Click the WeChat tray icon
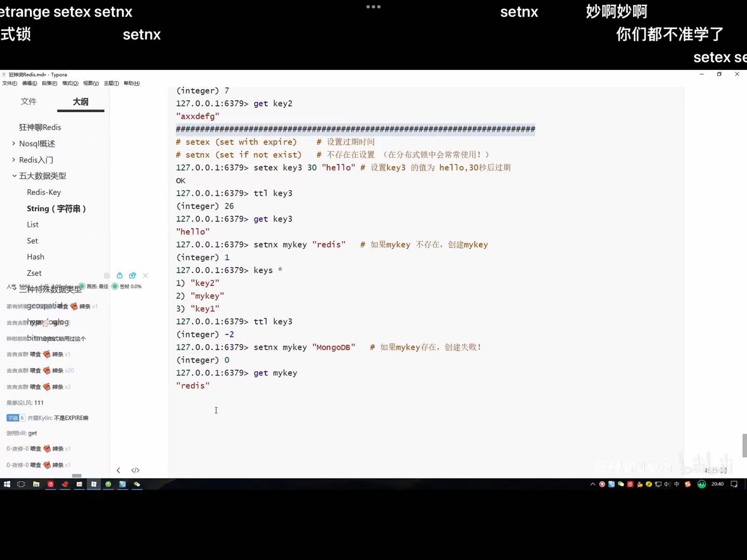747x560 pixels. click(620, 484)
